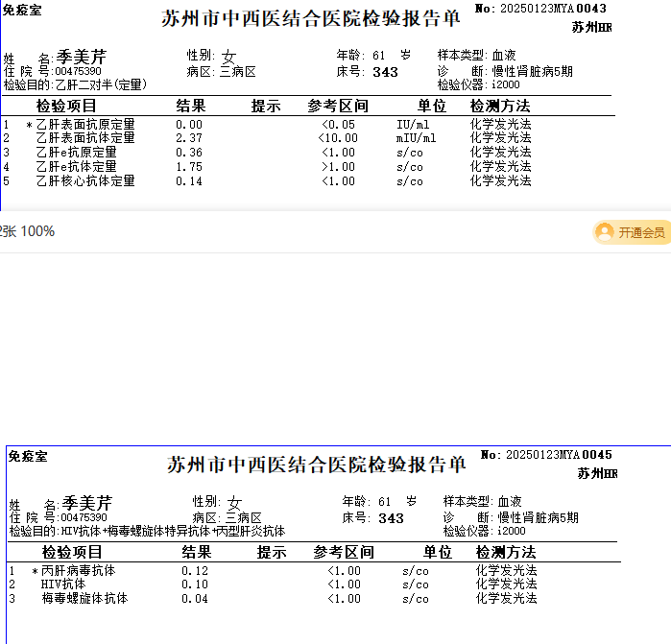This screenshot has height=644, width=671.
Task: Click the 乙肝核心抗体定量 test item
Action: pos(85,181)
